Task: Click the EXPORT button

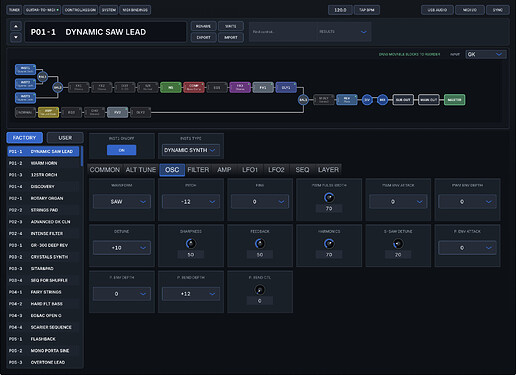Action: click(203, 37)
